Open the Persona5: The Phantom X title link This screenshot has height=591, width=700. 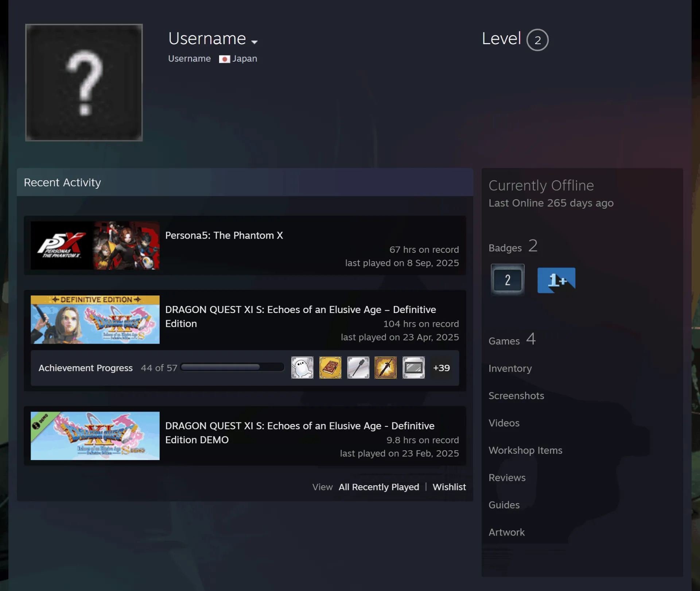(x=224, y=235)
